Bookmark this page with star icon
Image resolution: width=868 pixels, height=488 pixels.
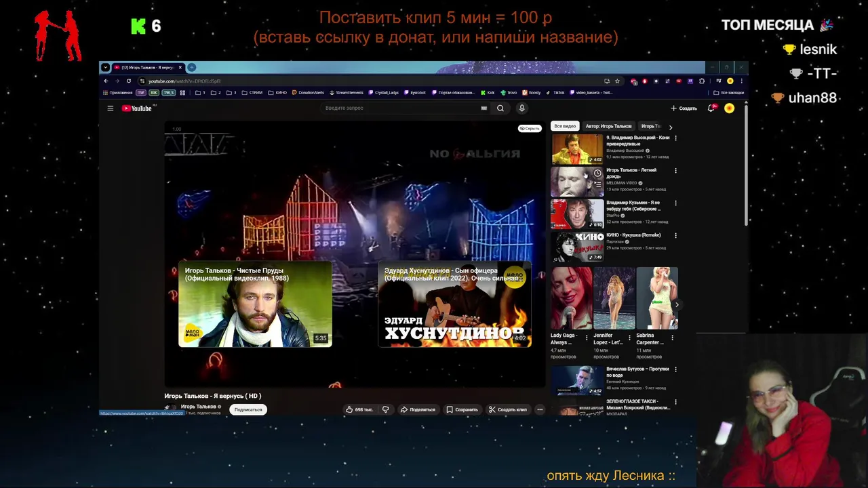tap(617, 81)
